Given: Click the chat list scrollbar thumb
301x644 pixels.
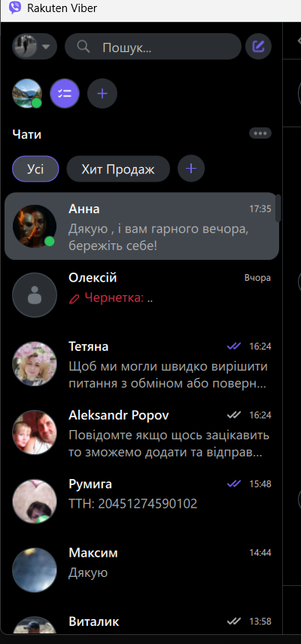Looking at the screenshot, I should (x=278, y=208).
